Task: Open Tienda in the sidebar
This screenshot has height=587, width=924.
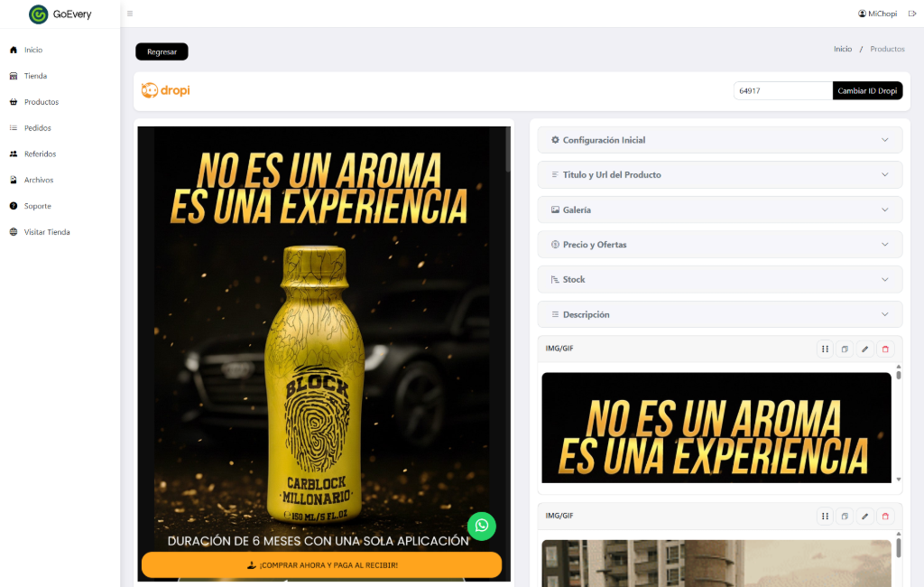Action: point(35,76)
